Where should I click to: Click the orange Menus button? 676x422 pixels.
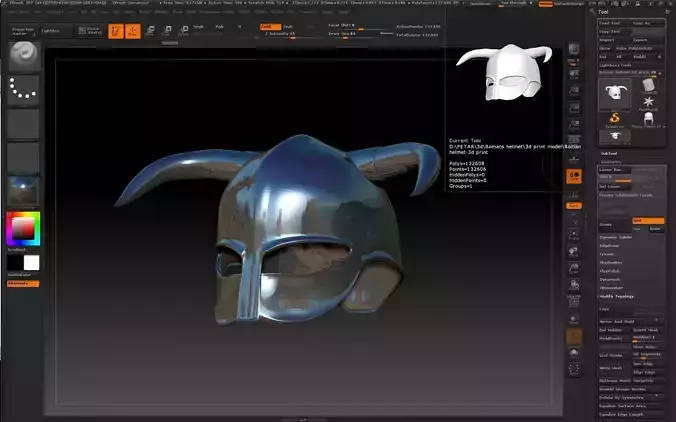(x=545, y=3)
